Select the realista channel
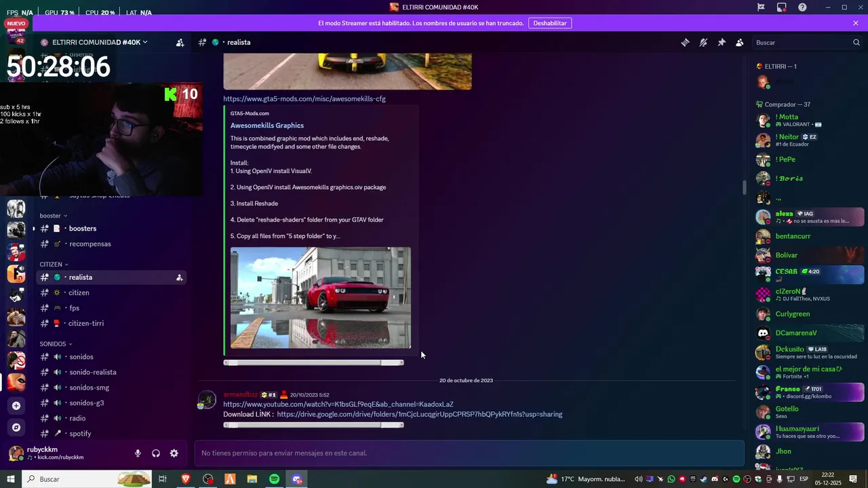Screen dimensions: 868x488 (x=111, y=277)
